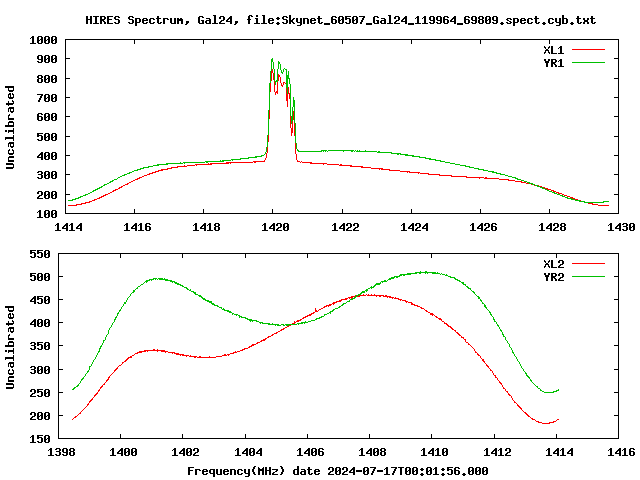Click the 450 y-axis tick label
Image resolution: width=640 pixels, height=480 pixels.
pos(40,300)
